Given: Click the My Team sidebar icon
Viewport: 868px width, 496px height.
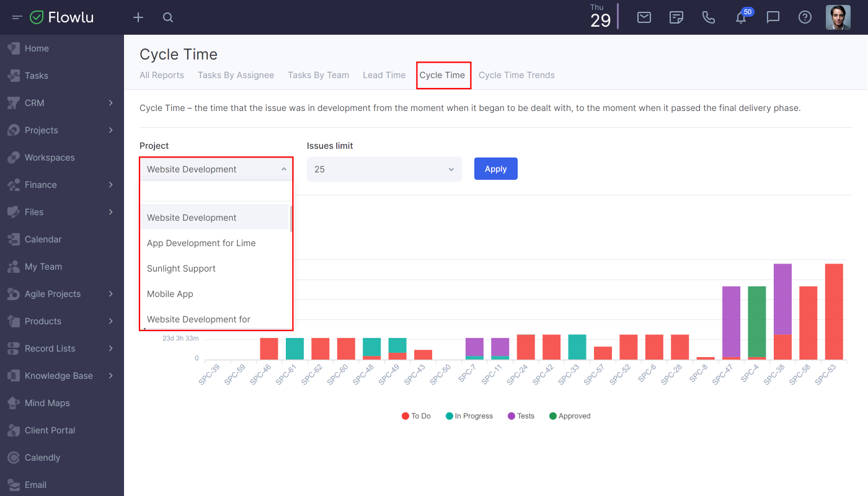Looking at the screenshot, I should click(14, 267).
